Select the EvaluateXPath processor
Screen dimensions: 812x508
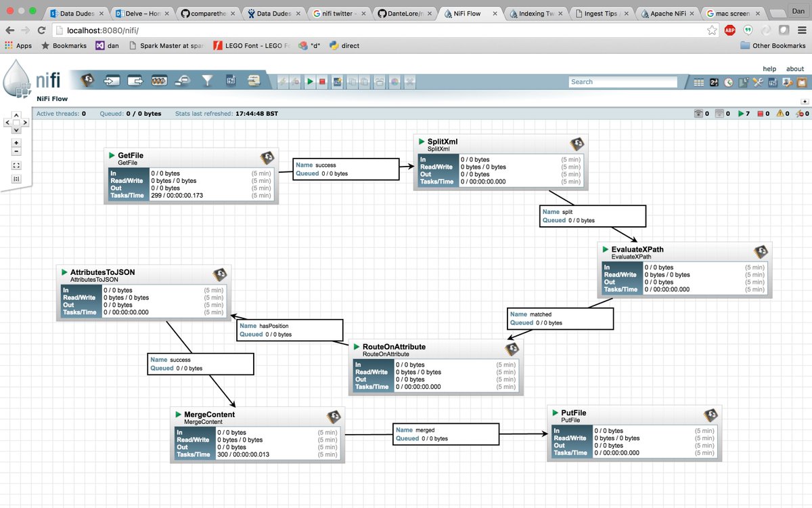coord(685,269)
